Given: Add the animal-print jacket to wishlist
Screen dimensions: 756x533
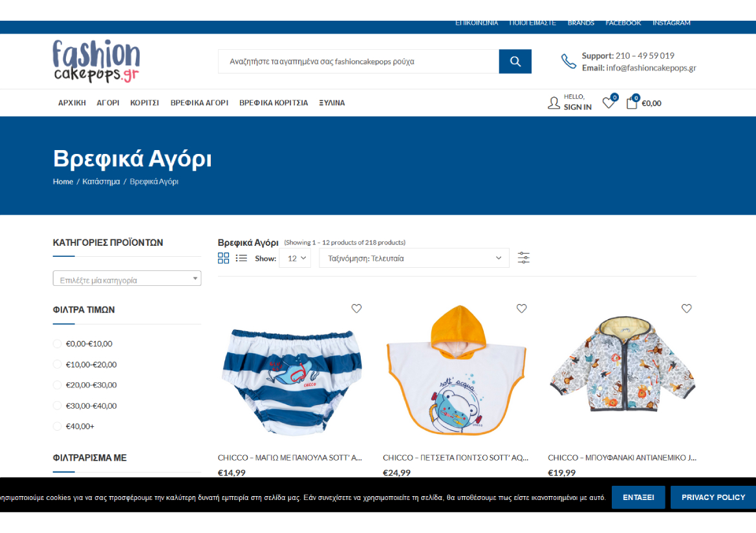Looking at the screenshot, I should point(686,309).
